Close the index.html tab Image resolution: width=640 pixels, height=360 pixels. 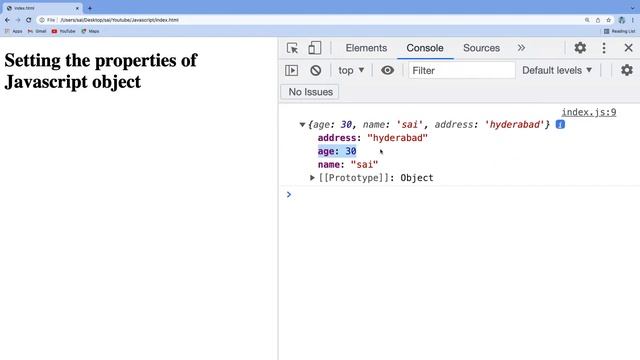click(x=77, y=8)
